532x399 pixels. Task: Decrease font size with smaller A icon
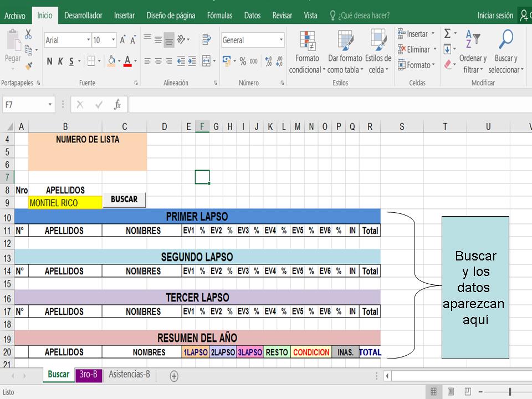click(133, 40)
